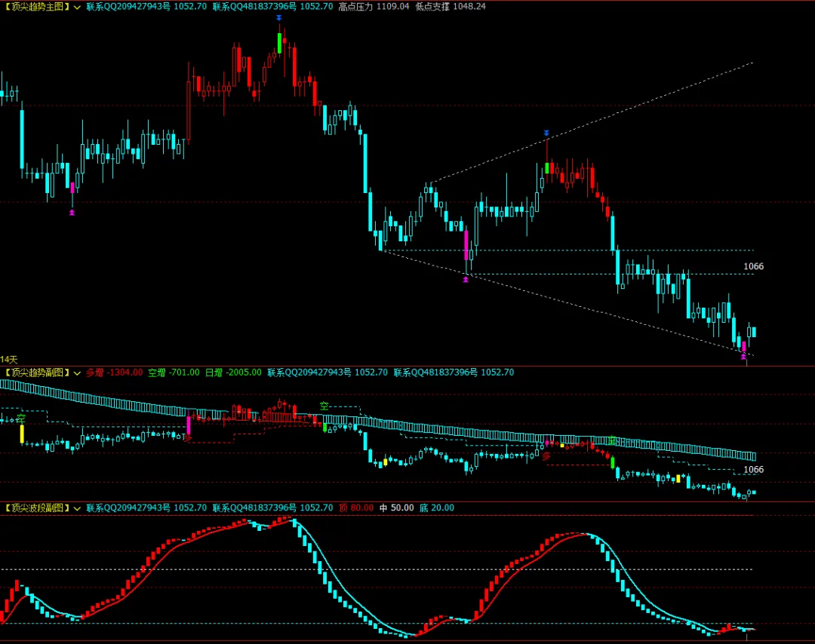Select the 【顶尖趋势副图】 indicator title
Screen dimensions: 815x644
pos(36,373)
